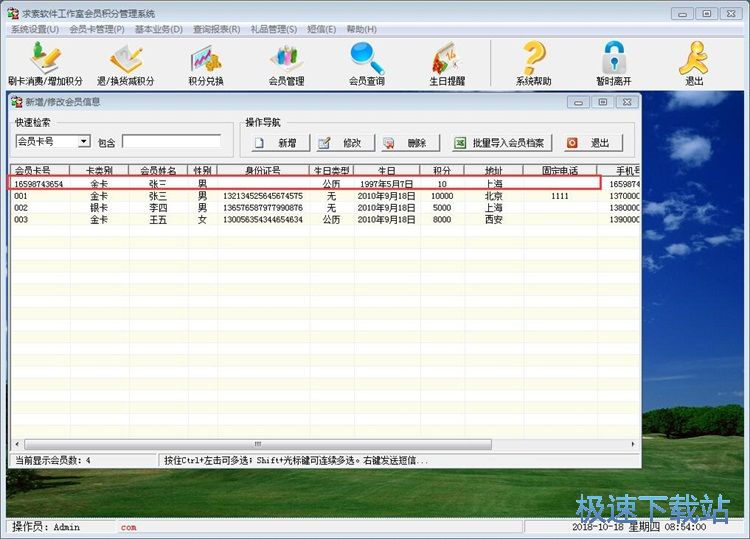Click the points value 10000

[x=442, y=196]
